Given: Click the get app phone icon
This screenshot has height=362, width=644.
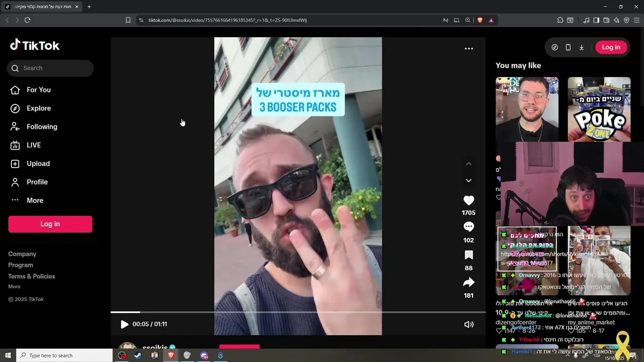Looking at the screenshot, I should [x=568, y=47].
